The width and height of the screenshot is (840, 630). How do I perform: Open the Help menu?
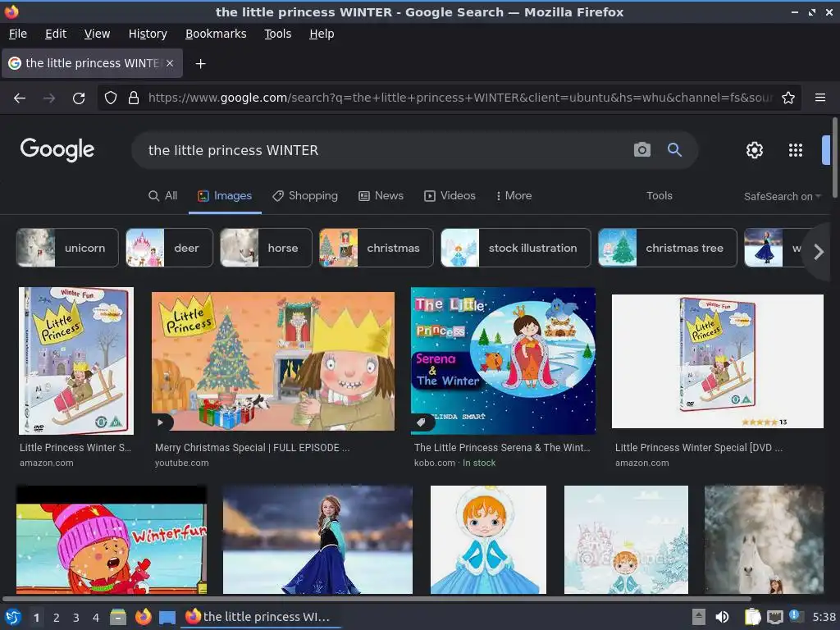coord(322,34)
